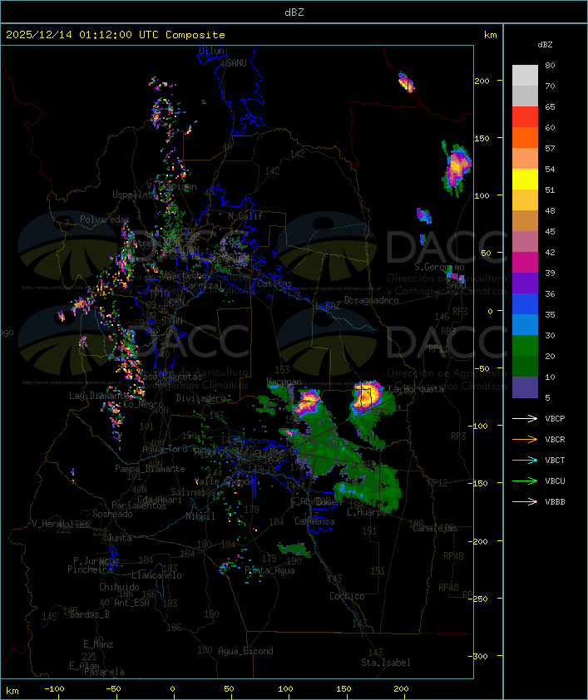Select the light blue 30-35 dBZ swatch
This screenshot has height=700, width=588.
pyautogui.click(x=525, y=324)
